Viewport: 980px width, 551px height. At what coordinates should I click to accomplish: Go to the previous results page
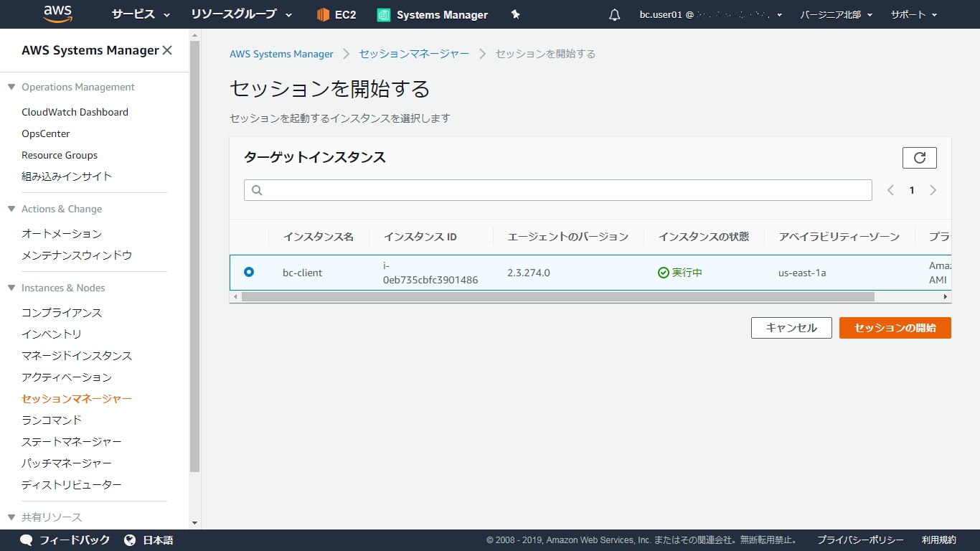(890, 190)
